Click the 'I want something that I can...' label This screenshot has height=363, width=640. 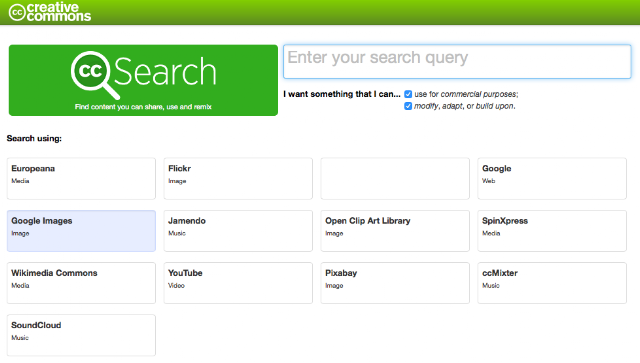click(342, 94)
